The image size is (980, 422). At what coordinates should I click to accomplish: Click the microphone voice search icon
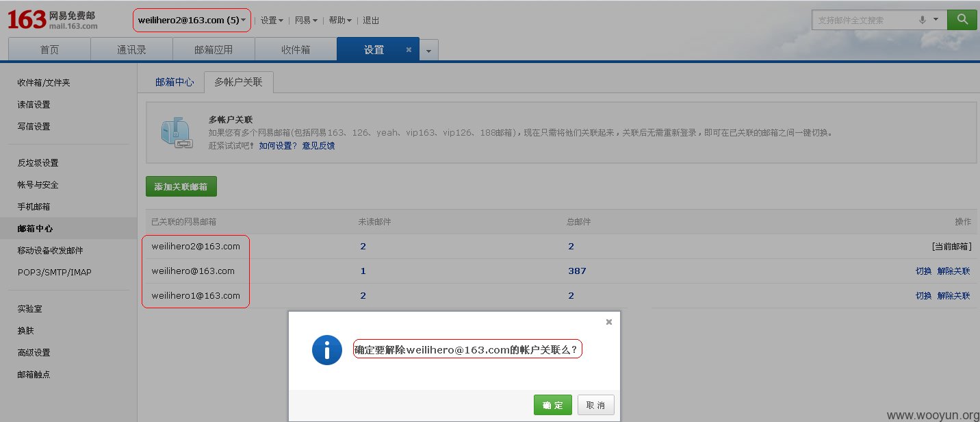pyautogui.click(x=923, y=20)
